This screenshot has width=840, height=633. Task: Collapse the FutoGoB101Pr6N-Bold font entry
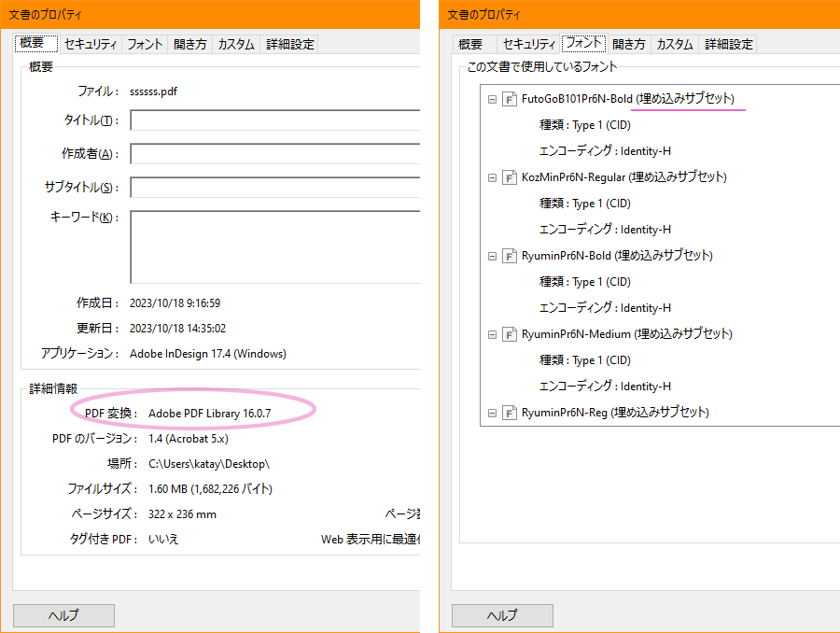(493, 98)
